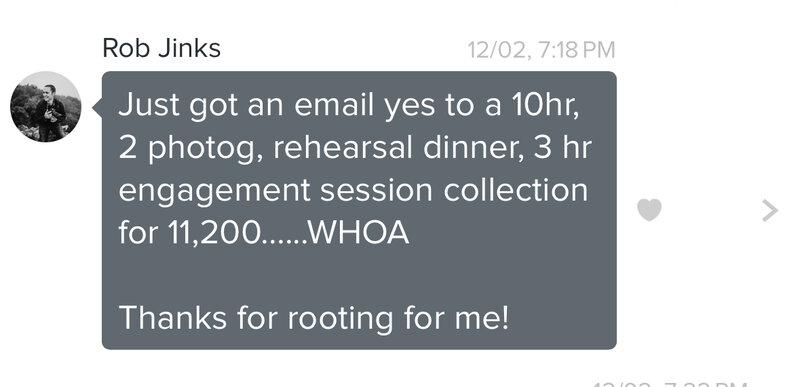The height and width of the screenshot is (387, 800).
Task: Select the 12/02, 7:18 PM timestamp
Action: point(541,50)
